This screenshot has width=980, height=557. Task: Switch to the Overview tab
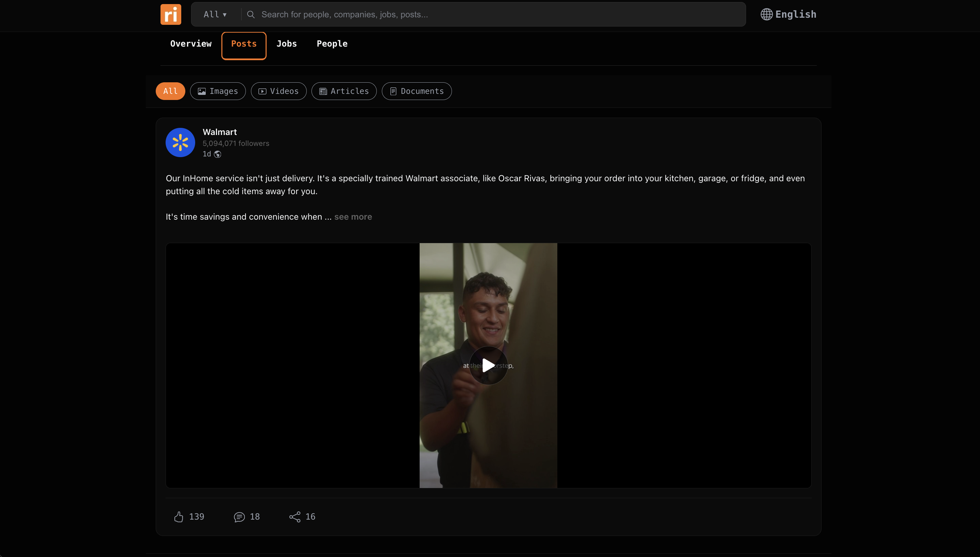tap(190, 44)
